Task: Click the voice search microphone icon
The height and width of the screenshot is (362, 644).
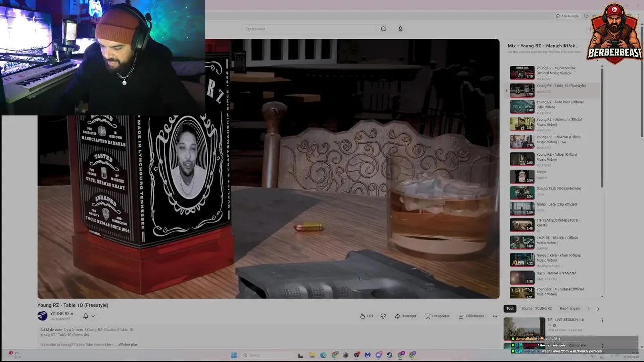Action: 400,29
